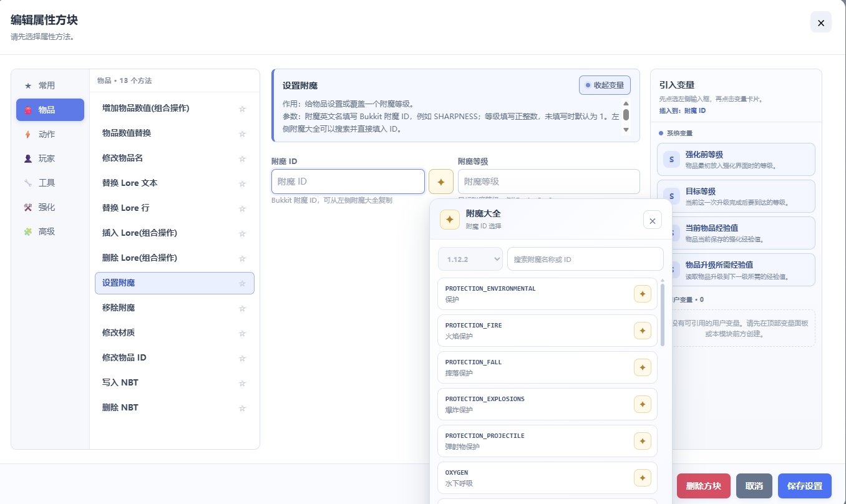Collapse variables with 收起变量 button
Screen dimensions: 846x504
click(x=605, y=85)
